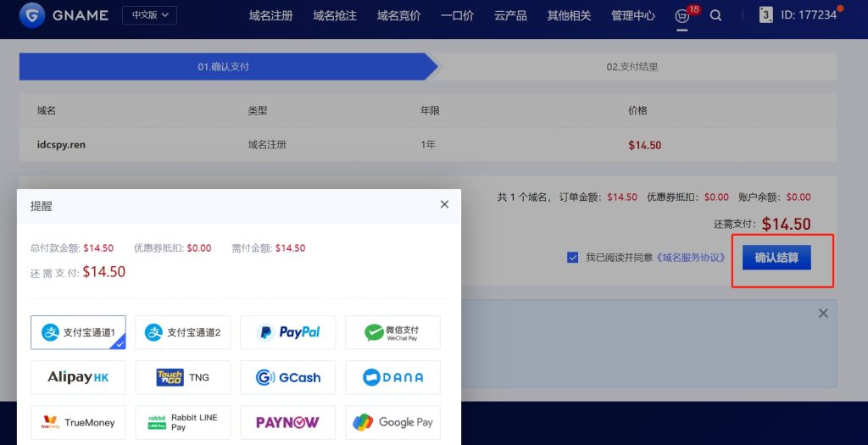Open the shopping cart with 18 badge
The image size is (868, 445).
682,16
